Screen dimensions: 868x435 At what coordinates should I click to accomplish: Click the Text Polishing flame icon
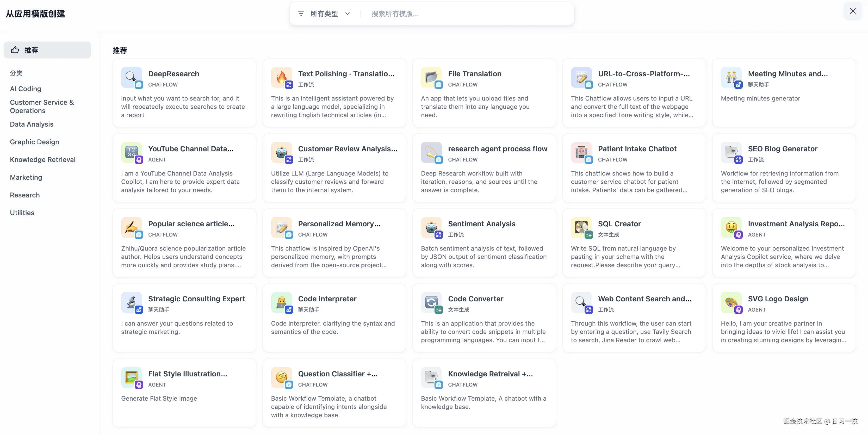[x=281, y=77]
